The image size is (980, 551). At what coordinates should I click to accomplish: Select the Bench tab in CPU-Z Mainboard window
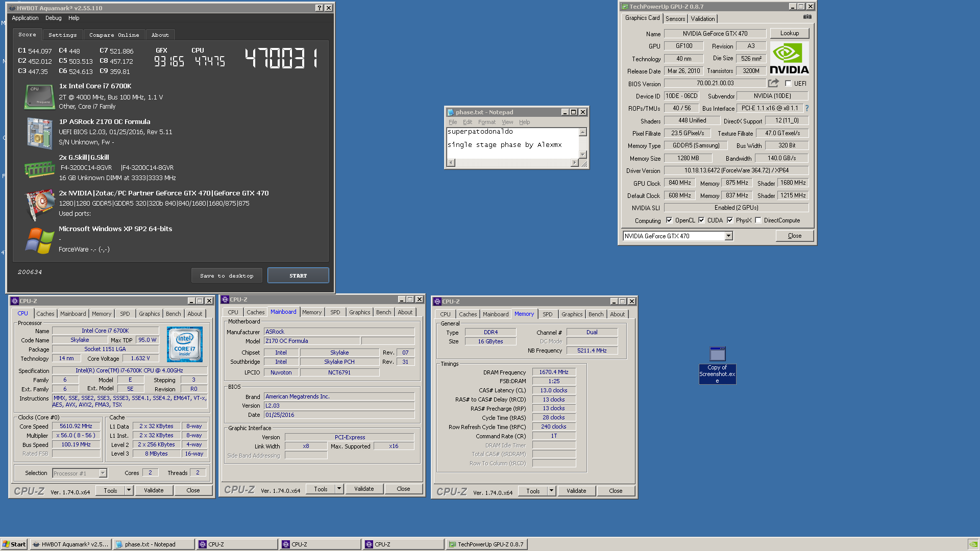[383, 312]
